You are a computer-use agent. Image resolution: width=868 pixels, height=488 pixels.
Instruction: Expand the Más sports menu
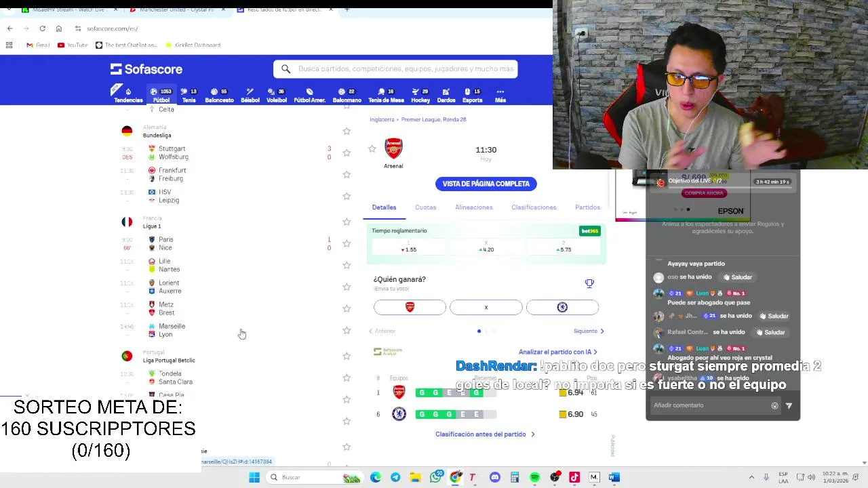click(500, 96)
